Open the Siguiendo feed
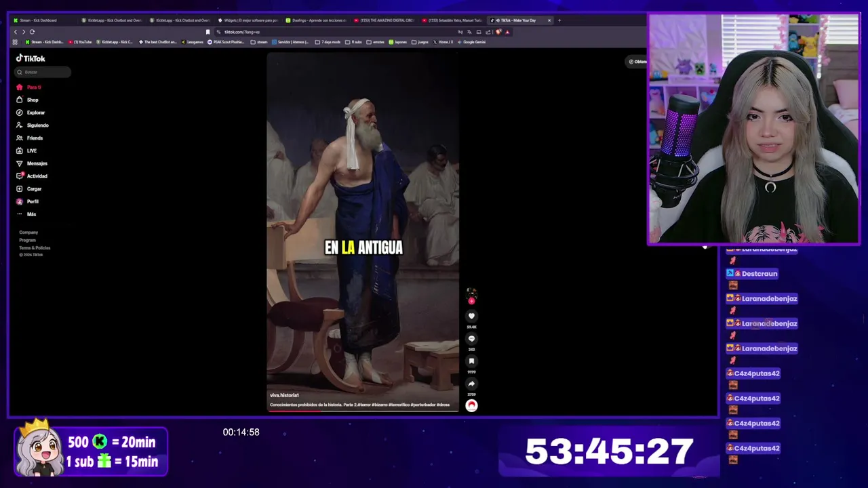This screenshot has height=488, width=868. click(33, 125)
